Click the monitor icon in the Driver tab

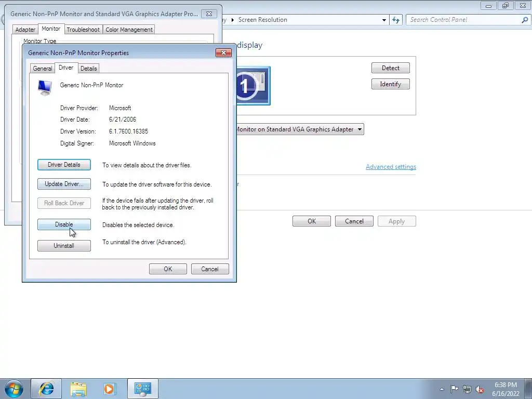pos(45,87)
